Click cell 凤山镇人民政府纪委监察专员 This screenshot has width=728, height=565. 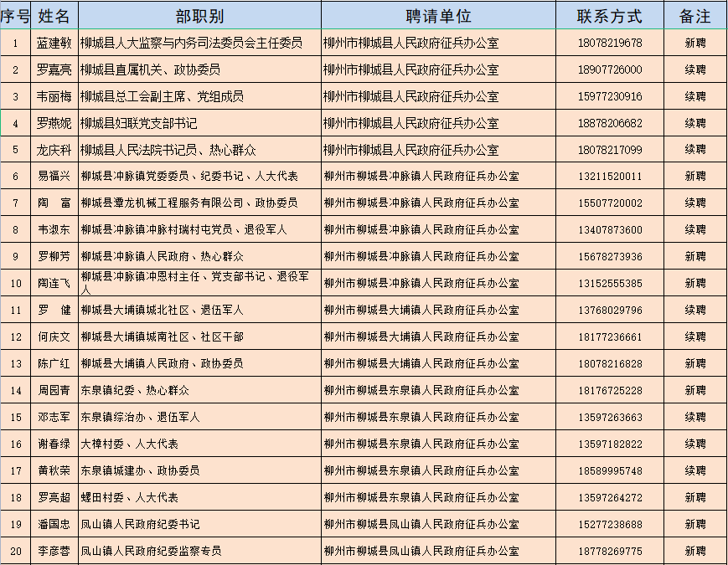pyautogui.click(x=199, y=551)
